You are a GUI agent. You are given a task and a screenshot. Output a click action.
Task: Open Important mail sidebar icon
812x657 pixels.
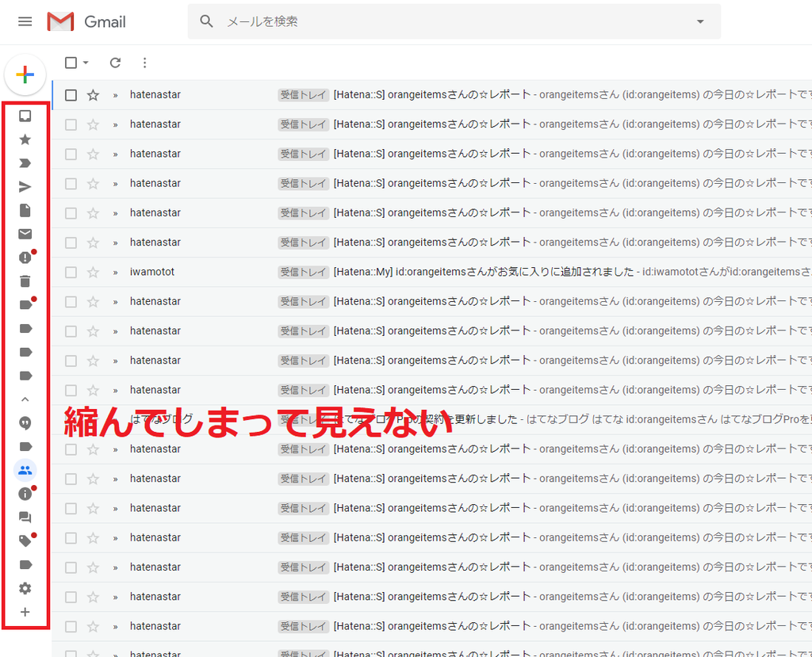pyautogui.click(x=25, y=163)
